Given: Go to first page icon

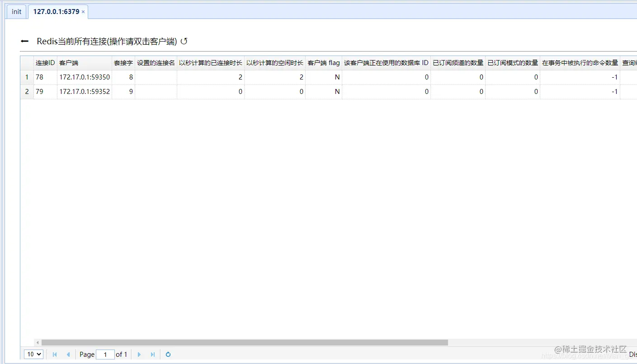Looking at the screenshot, I should pos(55,355).
